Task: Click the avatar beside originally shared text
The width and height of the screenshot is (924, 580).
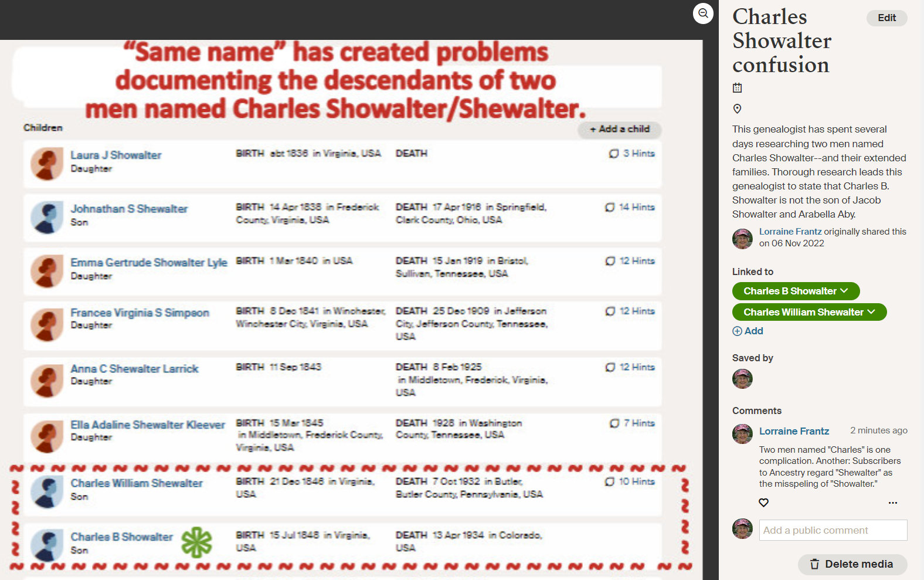Action: 742,239
